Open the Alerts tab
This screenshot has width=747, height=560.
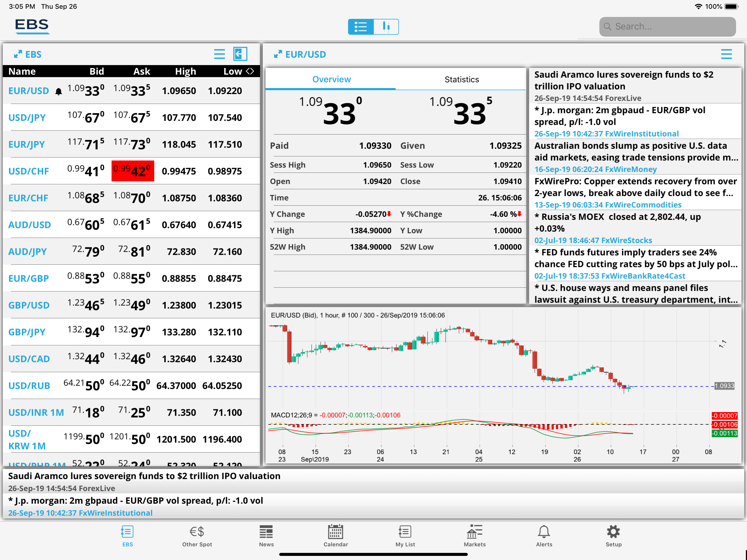click(x=544, y=536)
